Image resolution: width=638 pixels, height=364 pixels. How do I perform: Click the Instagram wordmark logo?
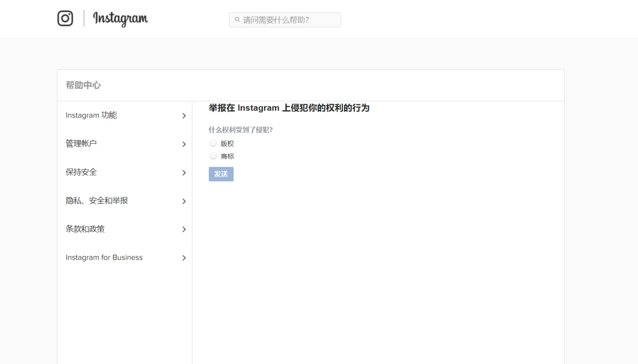pyautogui.click(x=120, y=19)
